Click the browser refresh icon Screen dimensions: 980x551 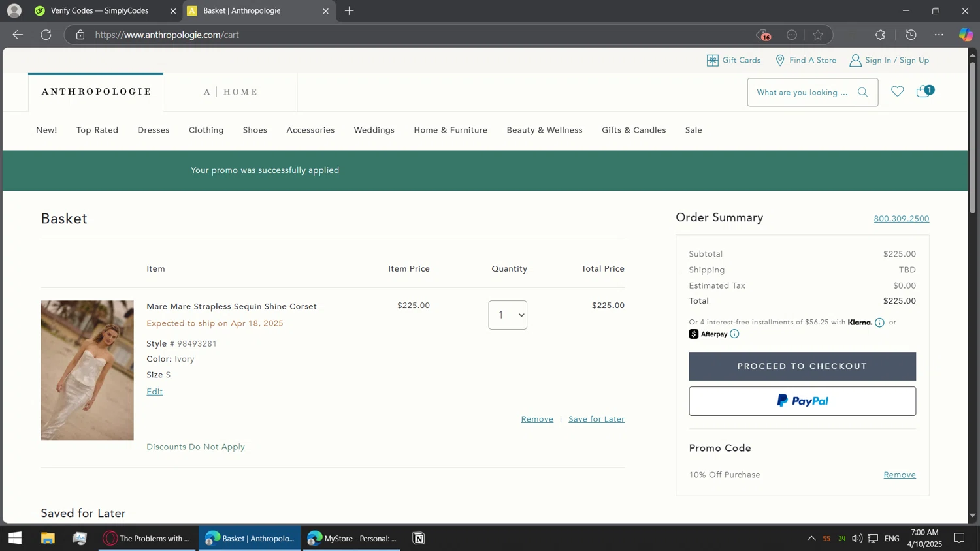46,35
